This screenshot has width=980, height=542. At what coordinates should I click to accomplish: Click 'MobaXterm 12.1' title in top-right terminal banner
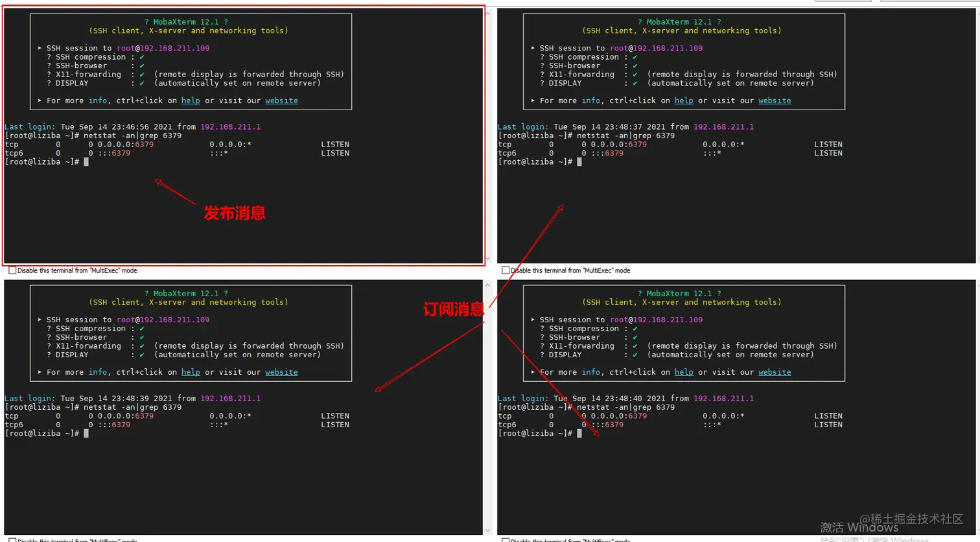[x=679, y=22]
